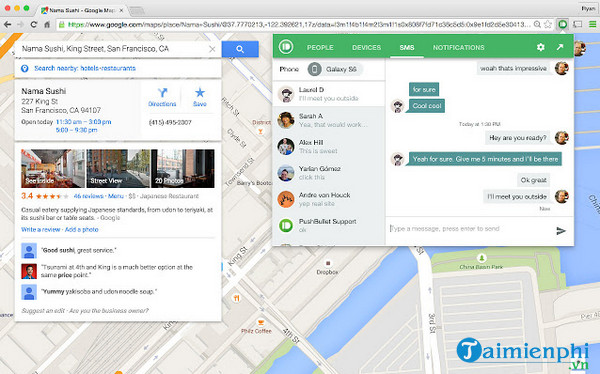The height and width of the screenshot is (374, 600).
Task: Open the Galaxy S6 phone device selector
Action: [x=335, y=69]
